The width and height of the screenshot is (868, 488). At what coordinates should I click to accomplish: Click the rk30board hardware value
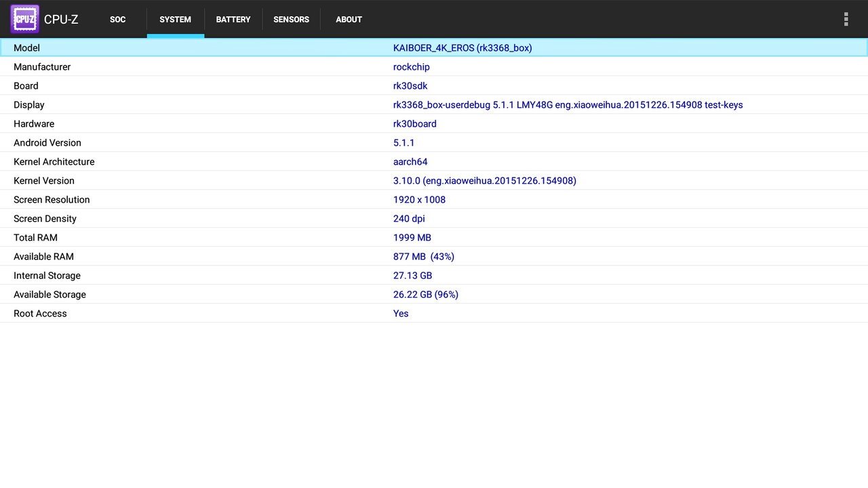tap(415, 124)
